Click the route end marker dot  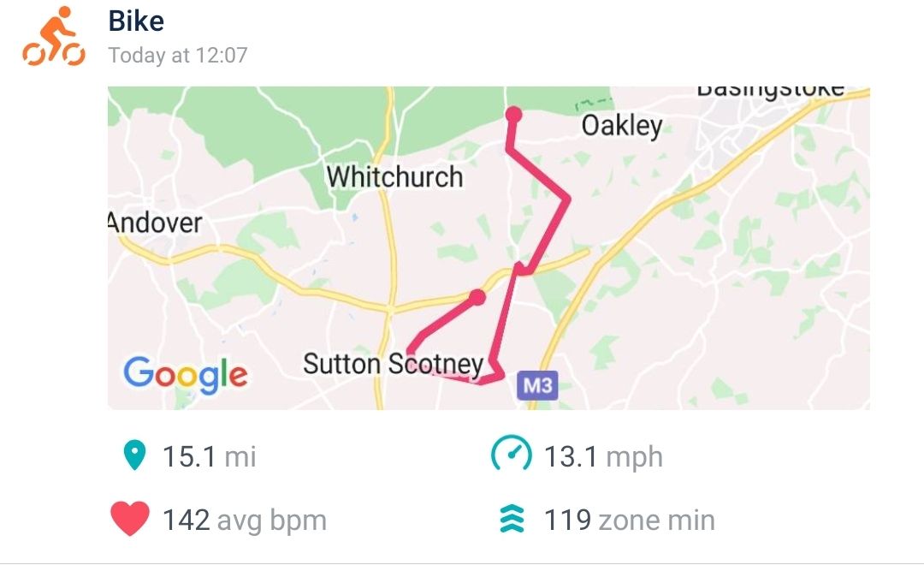[477, 297]
